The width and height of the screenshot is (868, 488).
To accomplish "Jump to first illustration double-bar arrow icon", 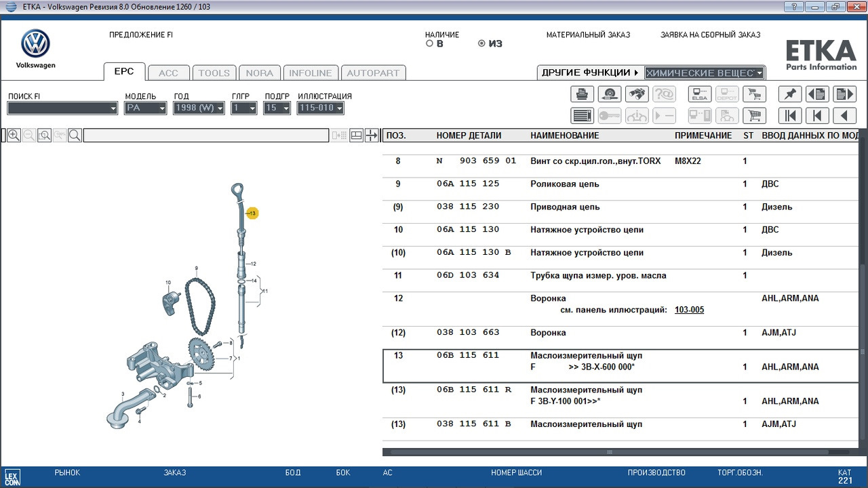I will pos(790,116).
